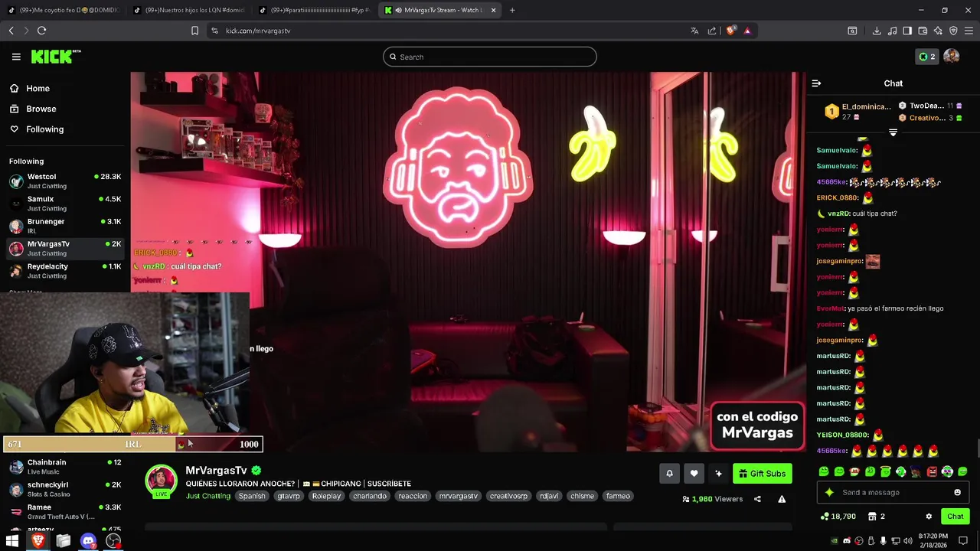The height and width of the screenshot is (551, 980).
Task: Open chat settings gear icon
Action: click(x=929, y=517)
